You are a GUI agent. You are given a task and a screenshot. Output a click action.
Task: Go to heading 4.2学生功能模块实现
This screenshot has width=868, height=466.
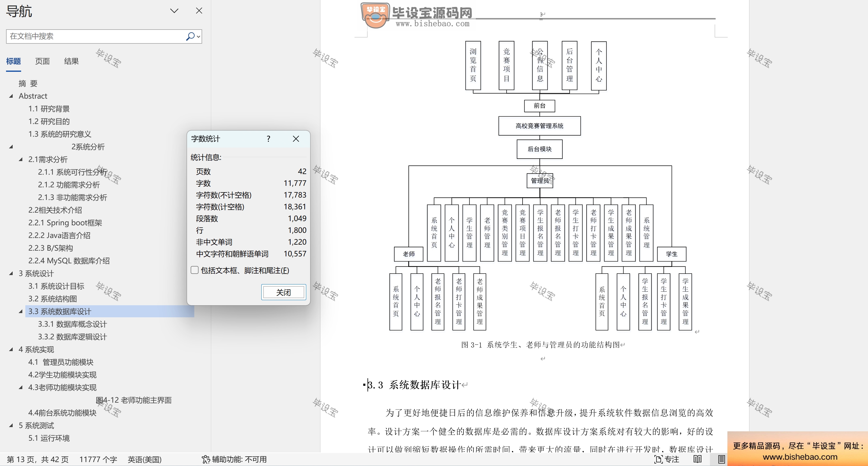[x=62, y=375]
